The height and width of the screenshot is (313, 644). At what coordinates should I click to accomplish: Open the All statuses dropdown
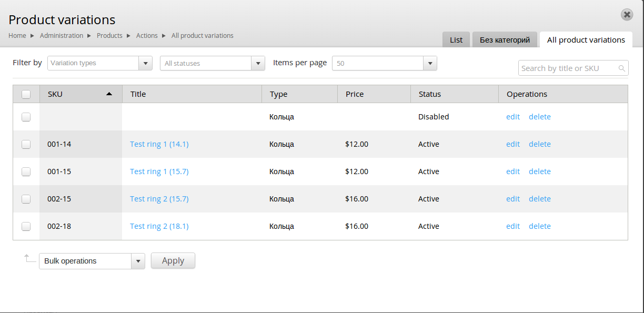click(258, 63)
